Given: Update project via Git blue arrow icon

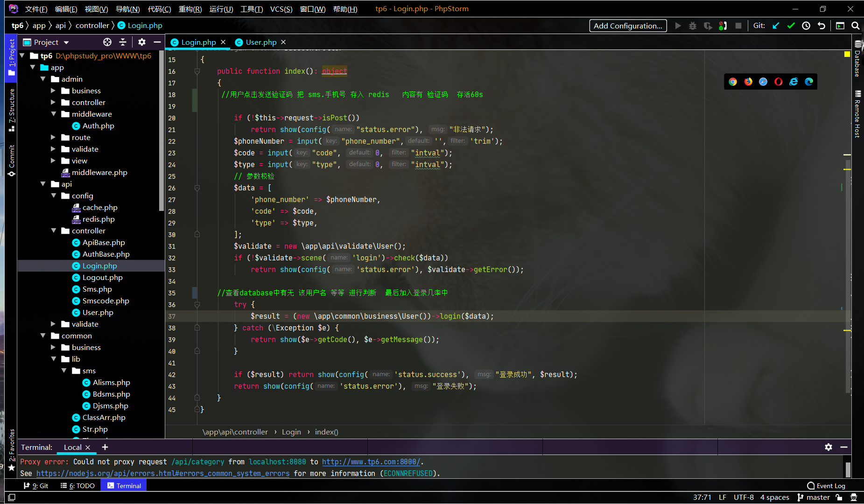Looking at the screenshot, I should pos(776,26).
